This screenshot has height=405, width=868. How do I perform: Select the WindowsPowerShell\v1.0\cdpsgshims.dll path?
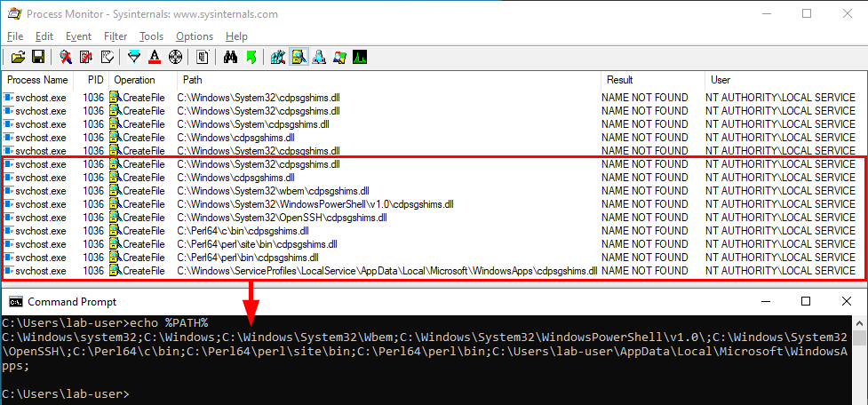click(315, 204)
